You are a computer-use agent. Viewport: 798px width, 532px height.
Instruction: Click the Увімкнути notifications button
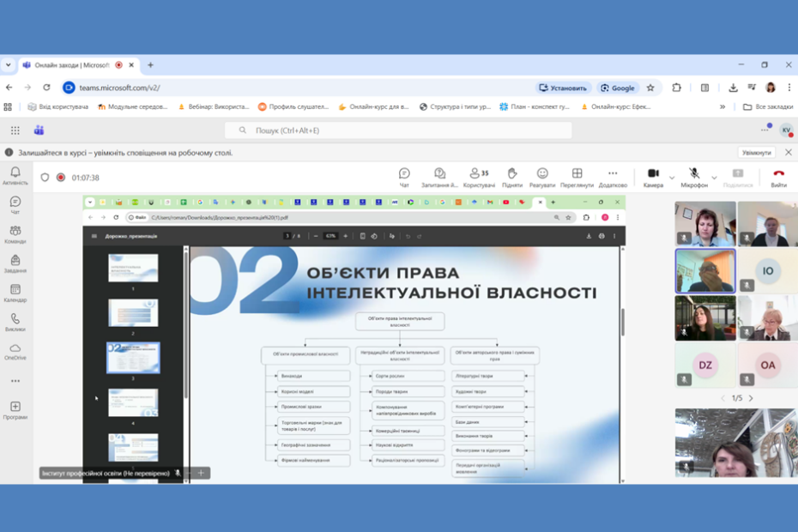click(756, 153)
